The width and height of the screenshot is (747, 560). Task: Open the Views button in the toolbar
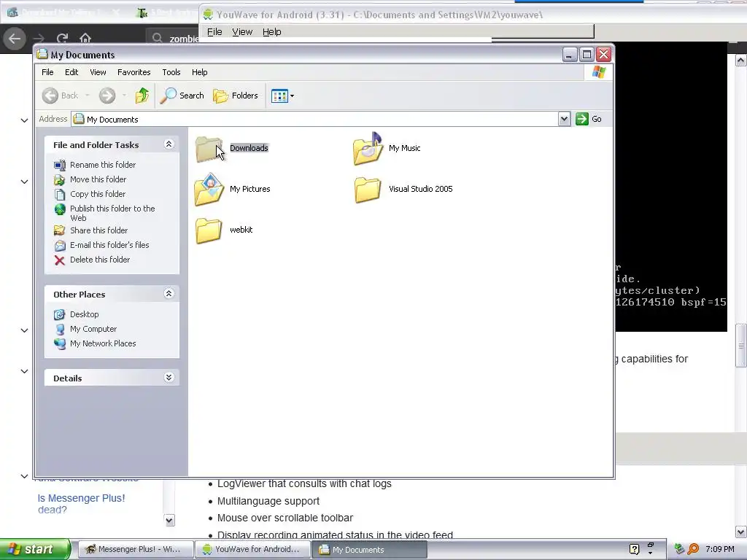coord(279,96)
